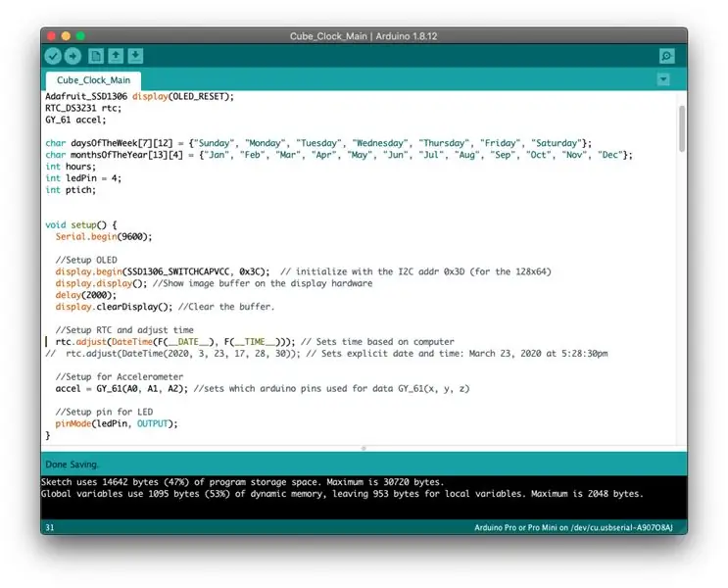Image resolution: width=728 pixels, height=588 pixels.
Task: Click the 'Arduino Pro or Pro Mini' board status text
Action: coord(573,527)
